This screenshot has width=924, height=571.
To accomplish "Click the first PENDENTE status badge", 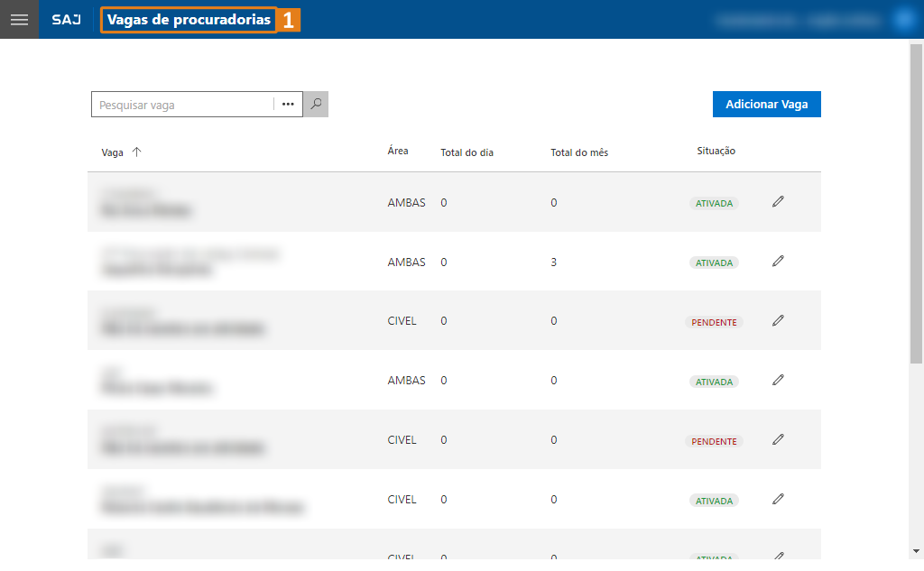I will (714, 322).
